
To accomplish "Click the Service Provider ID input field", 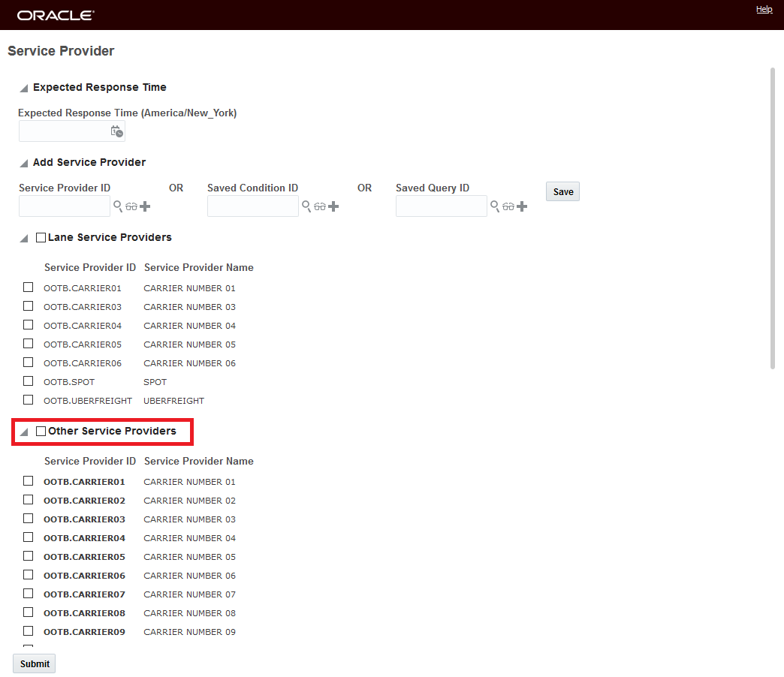I will [x=65, y=206].
